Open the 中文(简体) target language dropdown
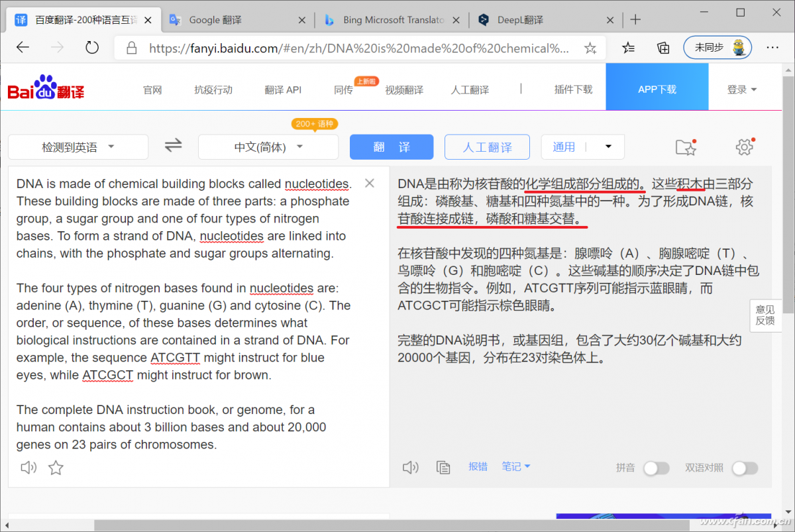This screenshot has width=795, height=532. click(x=268, y=147)
